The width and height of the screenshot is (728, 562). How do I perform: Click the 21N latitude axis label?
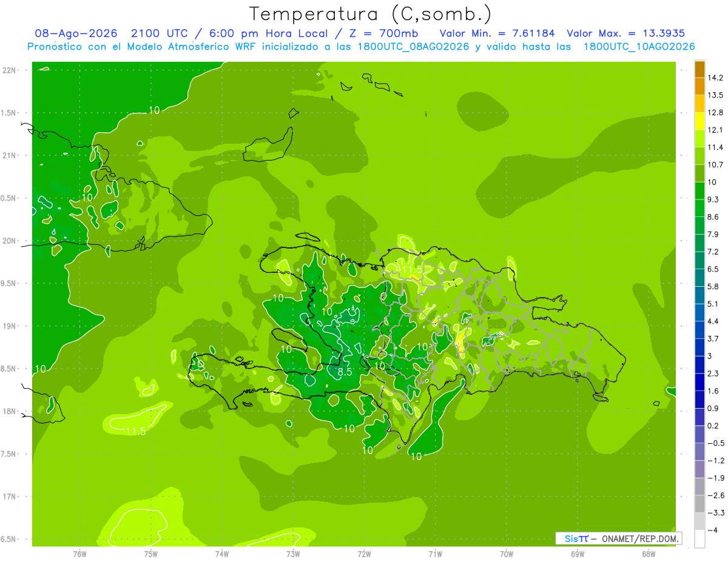[9, 156]
